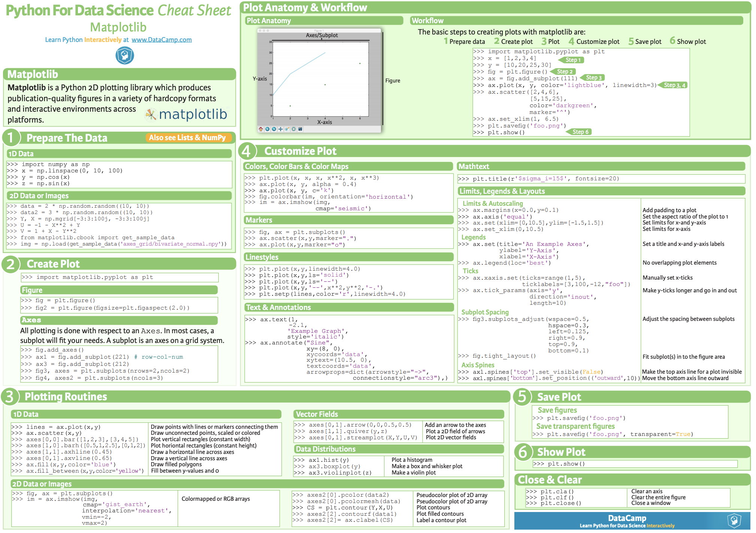Select the 'Mathtext' section header

tap(601, 166)
